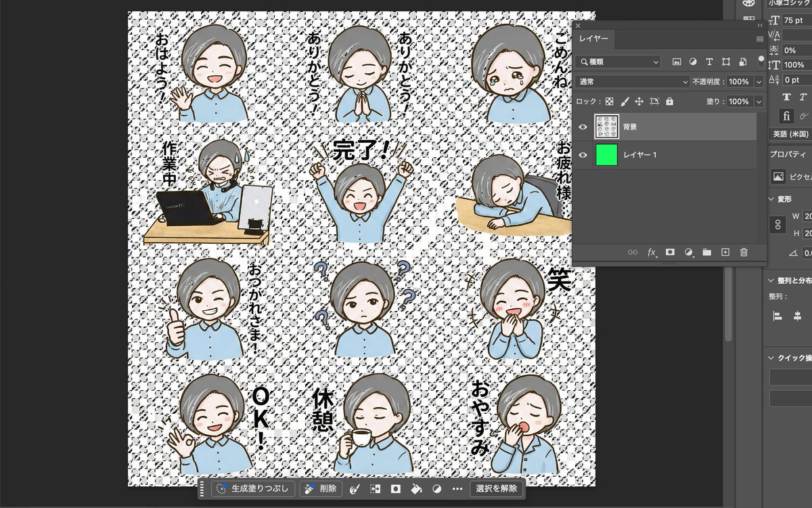Select the Brush icon in the contextual taskbar
The width and height of the screenshot is (812, 508).
point(355,488)
